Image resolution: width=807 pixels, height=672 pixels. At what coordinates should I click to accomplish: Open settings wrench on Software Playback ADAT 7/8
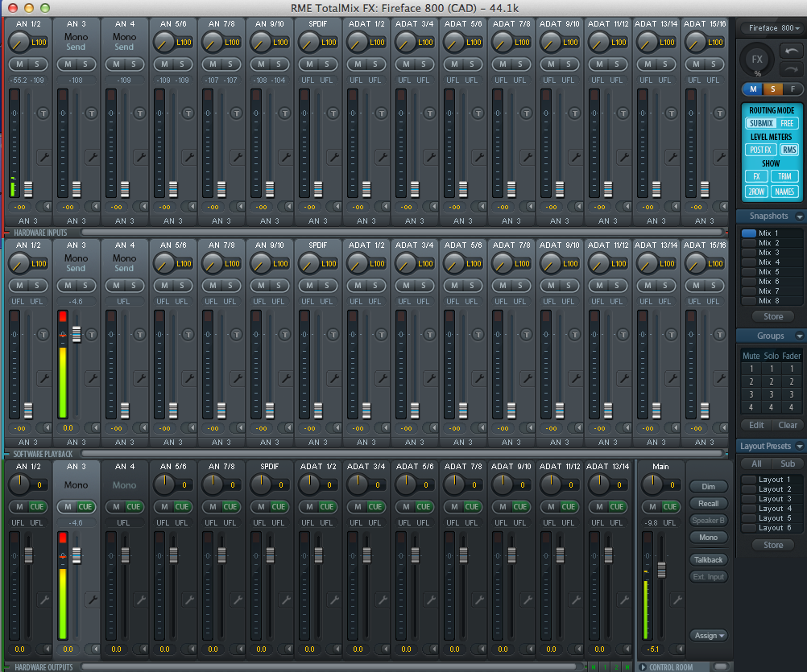point(528,378)
